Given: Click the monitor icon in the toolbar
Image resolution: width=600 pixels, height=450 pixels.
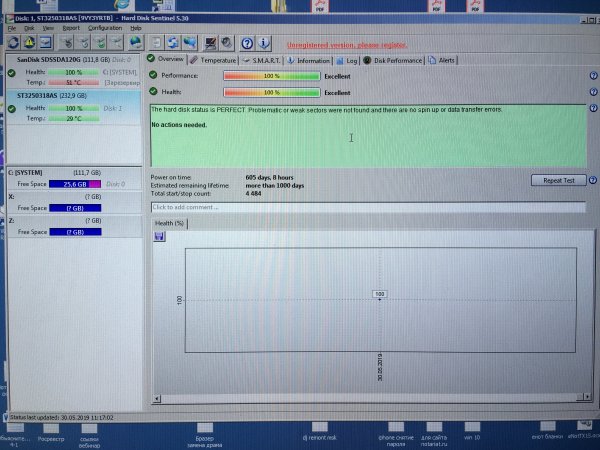Looking at the screenshot, I should click(210, 43).
